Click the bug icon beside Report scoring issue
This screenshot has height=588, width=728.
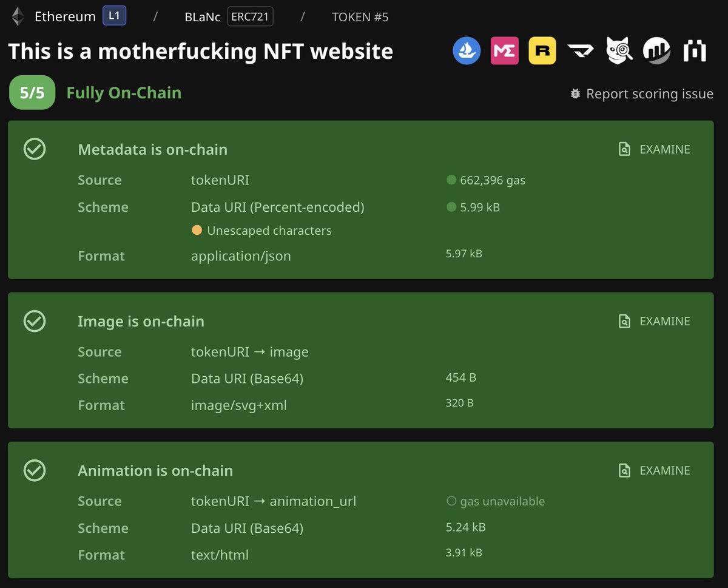click(575, 94)
